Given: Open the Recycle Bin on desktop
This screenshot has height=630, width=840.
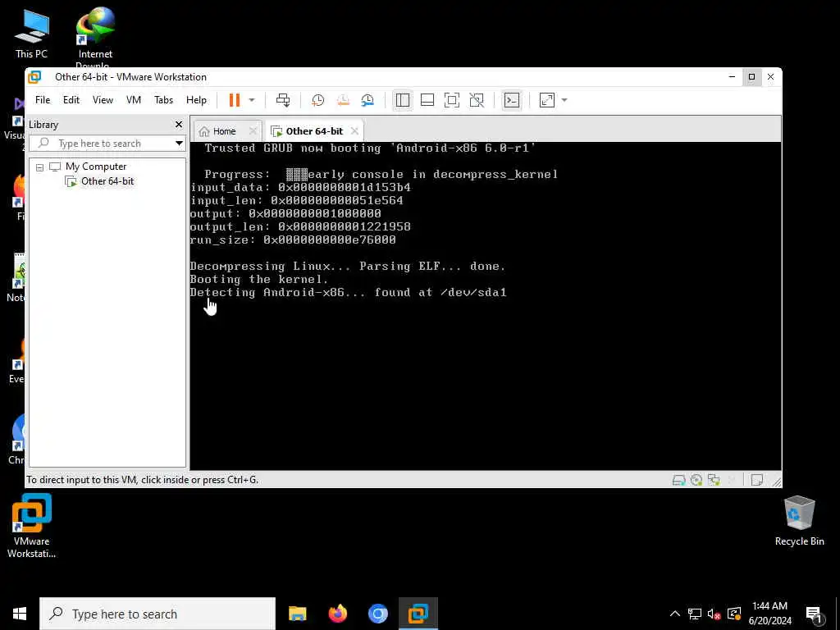Looking at the screenshot, I should (799, 521).
